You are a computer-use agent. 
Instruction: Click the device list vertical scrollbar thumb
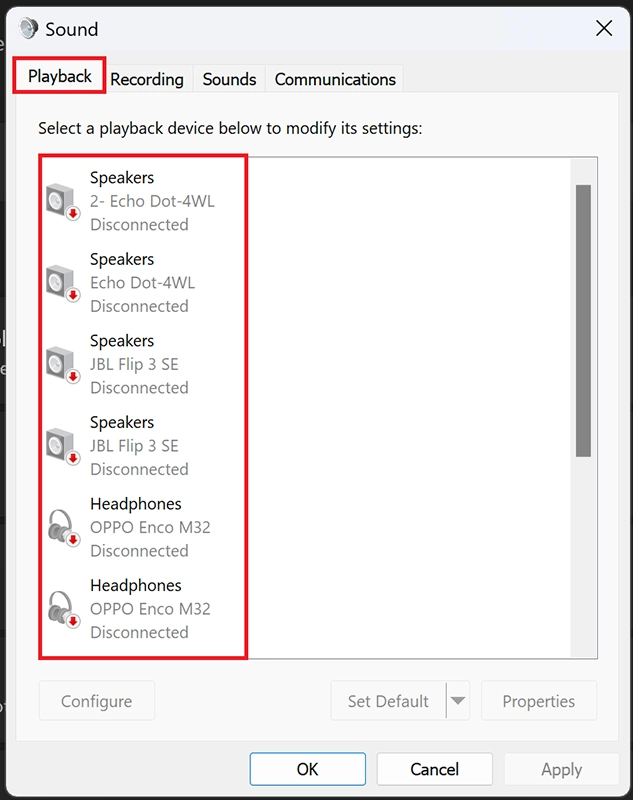pos(583,320)
